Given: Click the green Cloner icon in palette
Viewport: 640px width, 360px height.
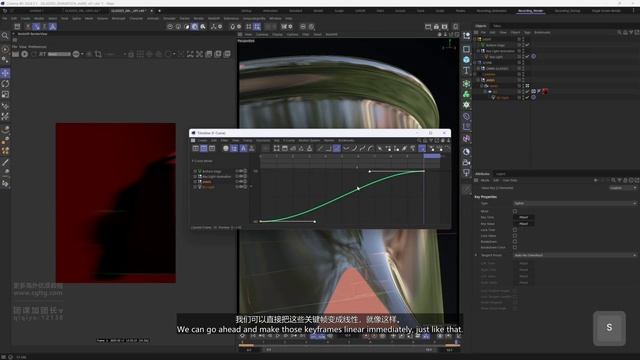Looking at the screenshot, I should 467,94.
